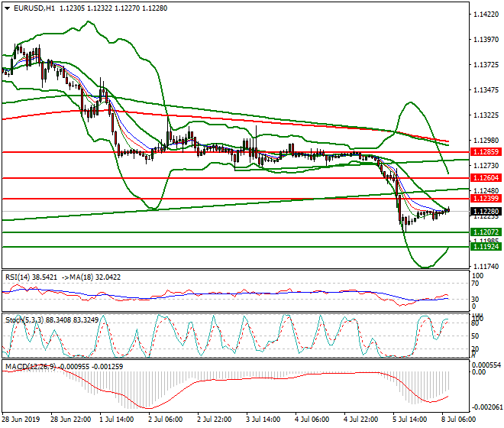Click the 4 Jul 06:00 time axis label
The image size is (504, 428).
(x=312, y=420)
